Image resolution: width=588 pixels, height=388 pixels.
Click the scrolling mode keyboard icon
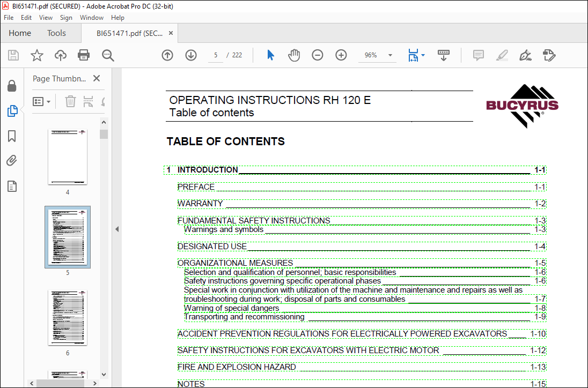click(444, 55)
